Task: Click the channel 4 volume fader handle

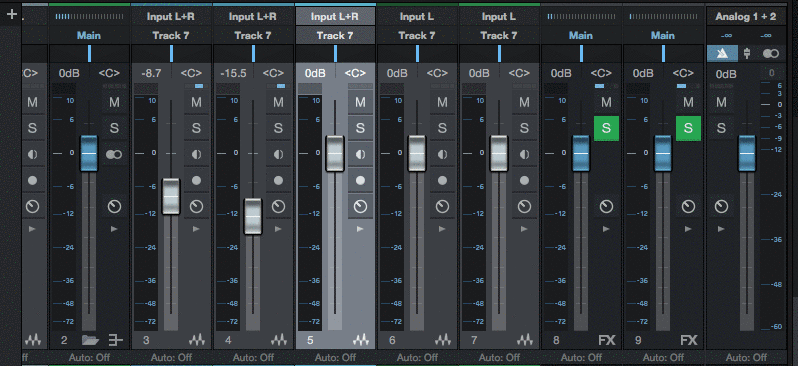Action: [253, 216]
